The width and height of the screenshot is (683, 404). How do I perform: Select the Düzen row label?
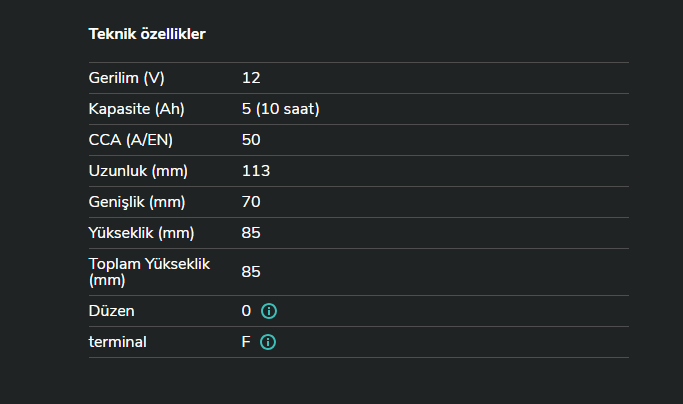pos(111,311)
